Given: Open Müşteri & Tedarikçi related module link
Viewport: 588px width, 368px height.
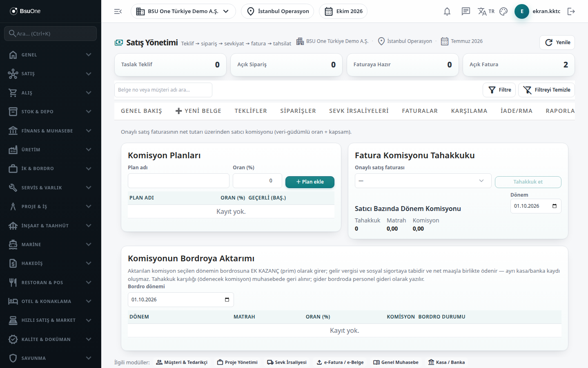Looking at the screenshot, I should pyautogui.click(x=182, y=362).
